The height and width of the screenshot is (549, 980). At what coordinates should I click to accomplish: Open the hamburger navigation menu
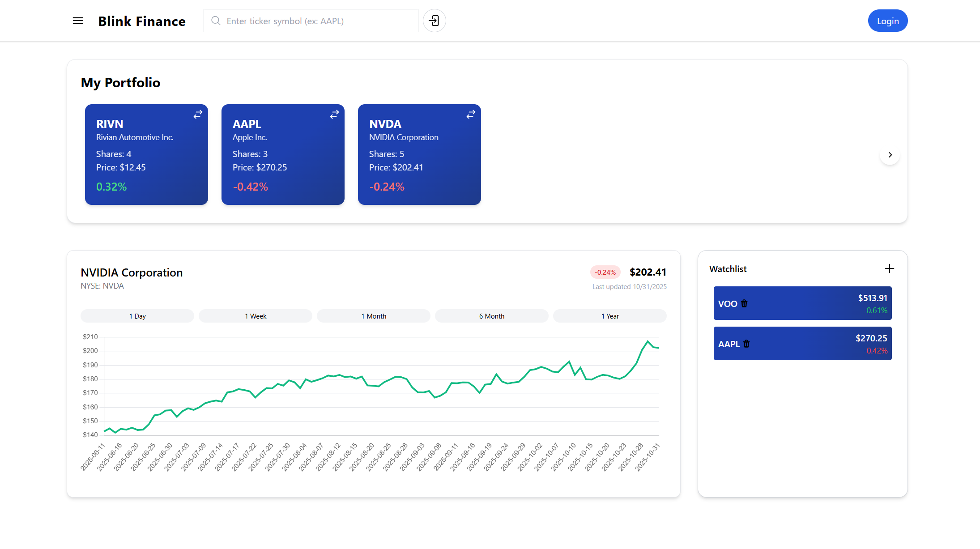click(x=77, y=21)
